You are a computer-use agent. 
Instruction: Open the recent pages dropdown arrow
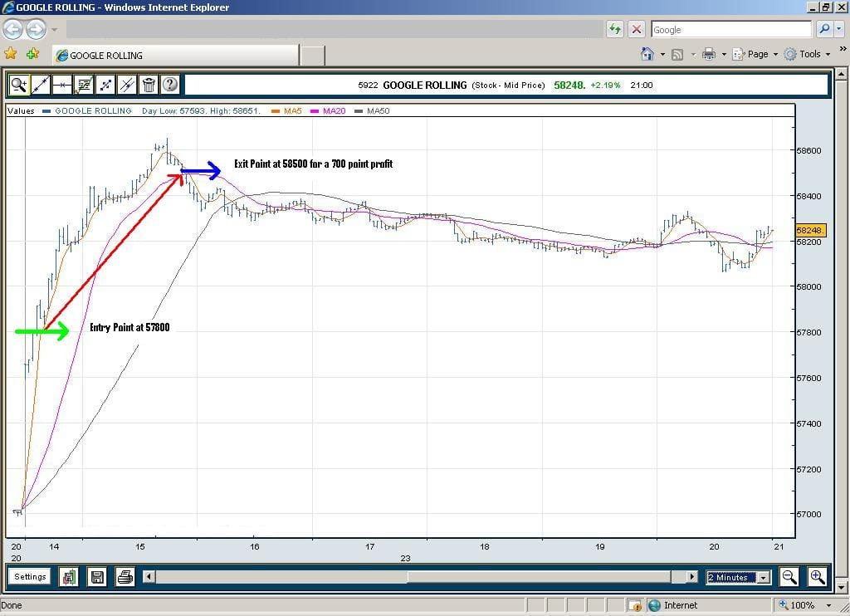click(54, 29)
